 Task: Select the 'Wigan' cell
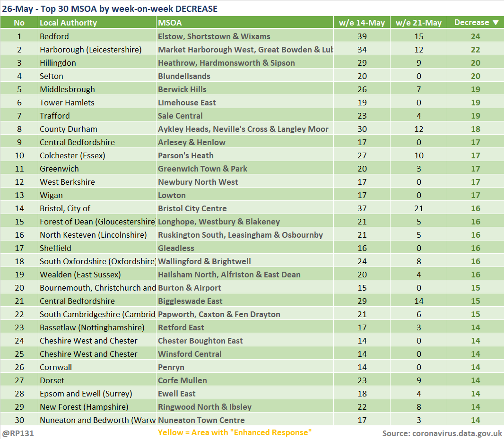click(x=97, y=195)
